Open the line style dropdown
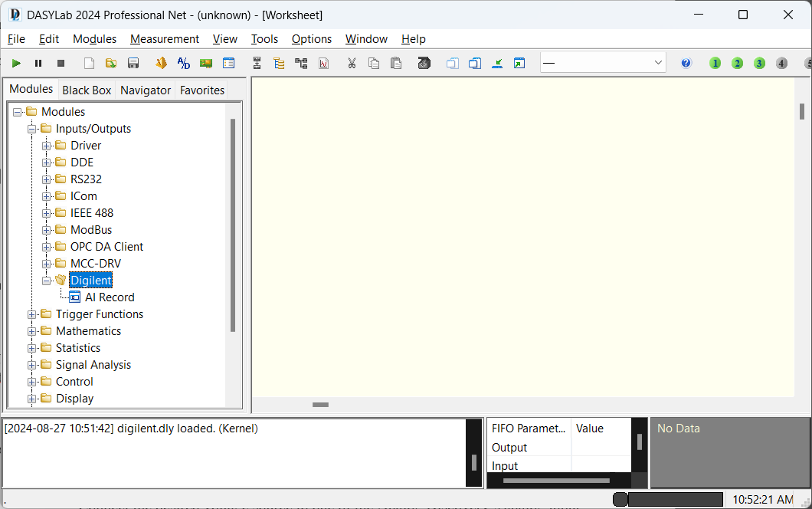The image size is (812, 509). click(x=659, y=63)
